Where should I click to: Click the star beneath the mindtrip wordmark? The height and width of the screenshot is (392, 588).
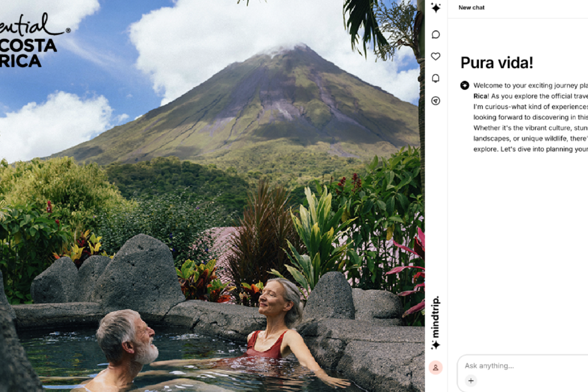tap(436, 345)
